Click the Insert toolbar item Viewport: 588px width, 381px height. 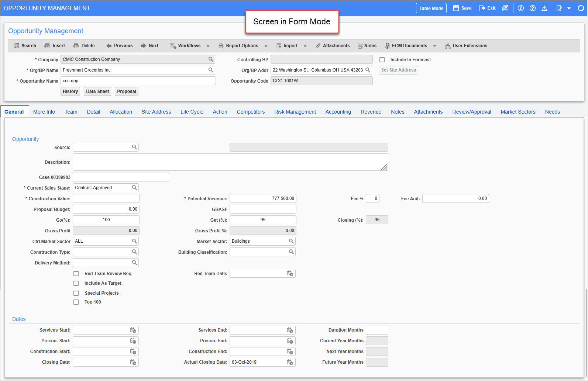click(x=55, y=46)
